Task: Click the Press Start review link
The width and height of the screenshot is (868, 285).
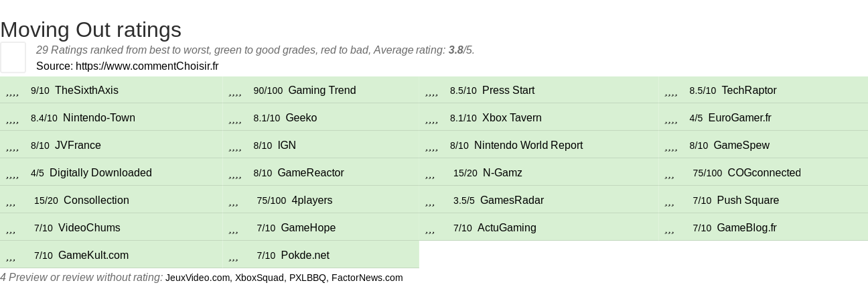Action: (x=508, y=91)
